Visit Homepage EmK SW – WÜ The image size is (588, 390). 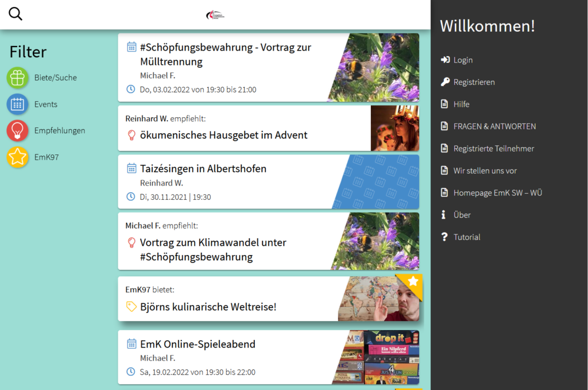[497, 193]
